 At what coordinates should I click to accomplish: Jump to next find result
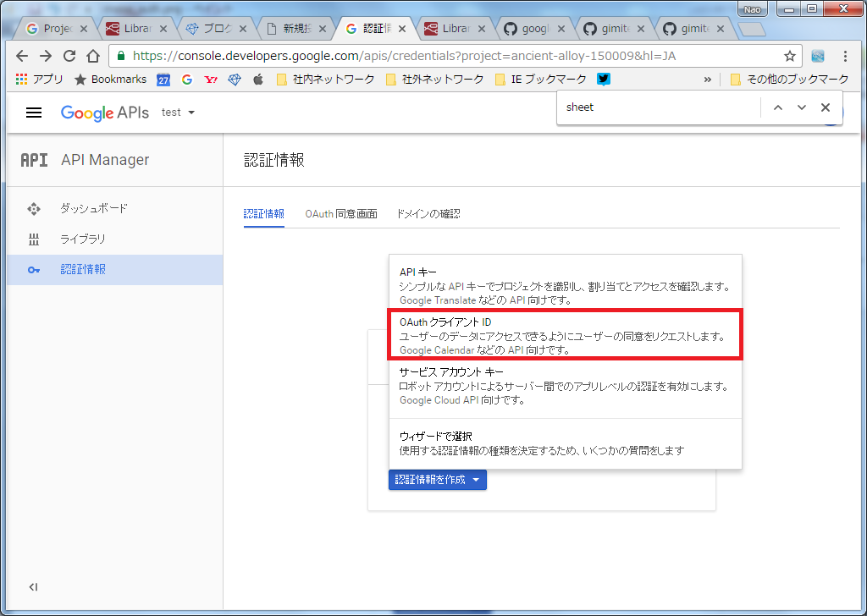click(x=801, y=107)
